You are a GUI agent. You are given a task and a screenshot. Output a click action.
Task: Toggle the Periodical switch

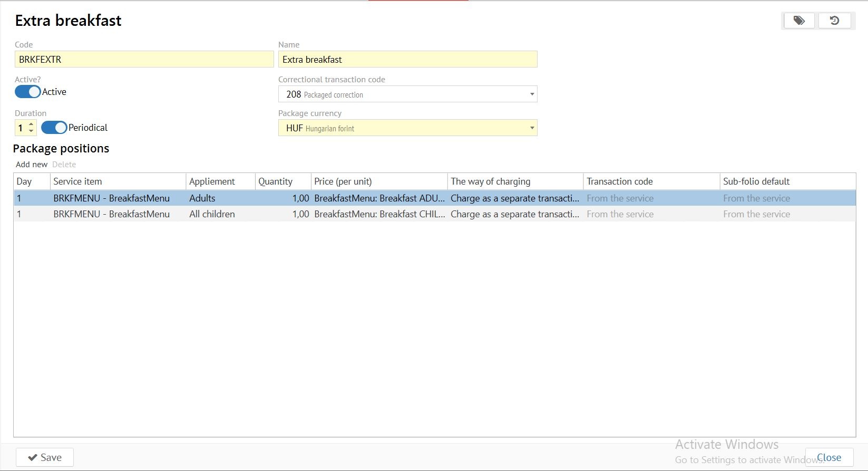(54, 128)
